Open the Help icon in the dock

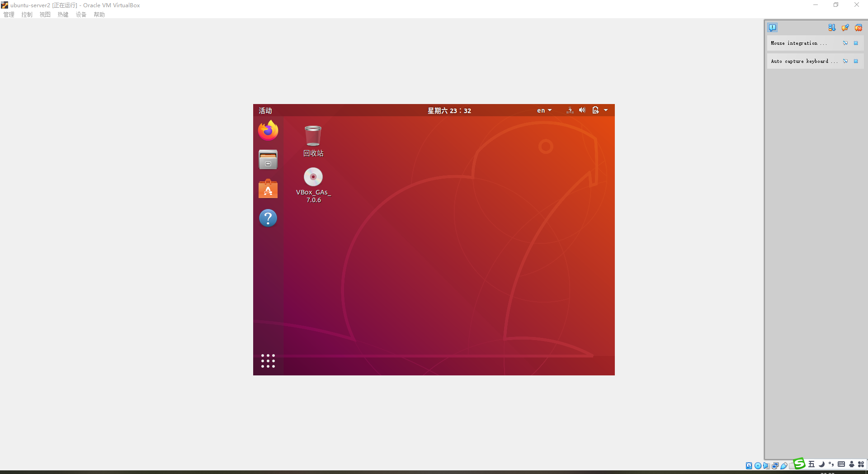[x=268, y=218]
